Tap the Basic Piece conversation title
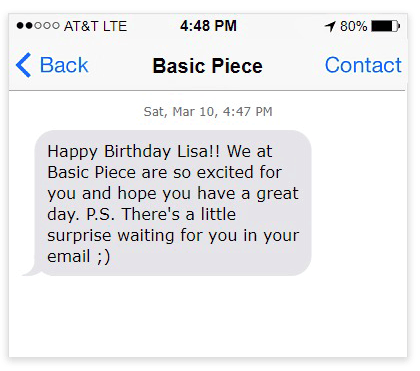The height and width of the screenshot is (371, 420). tap(208, 66)
